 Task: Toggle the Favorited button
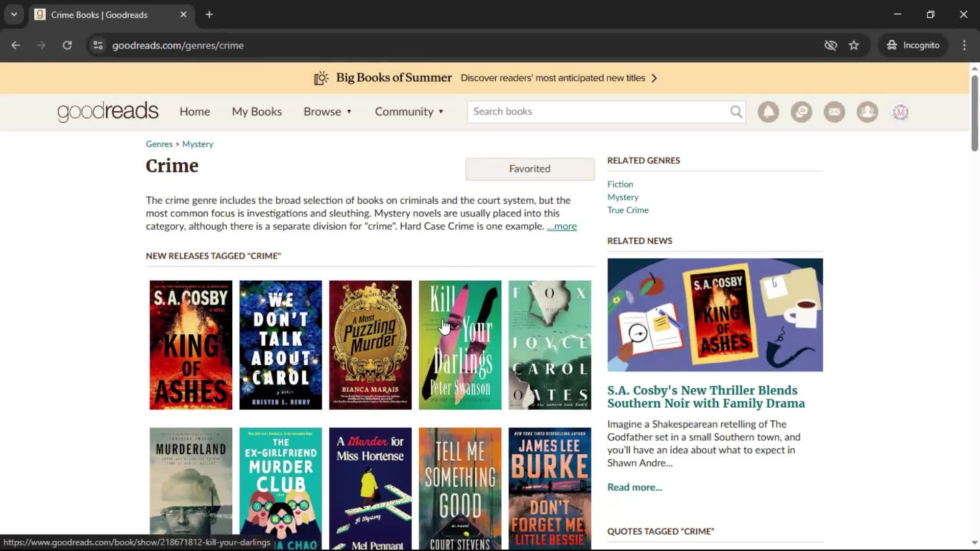pos(530,169)
